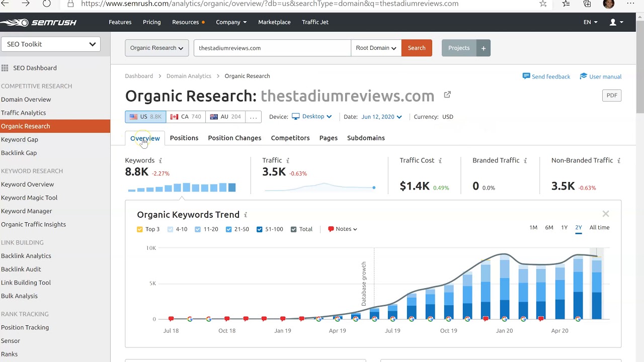The width and height of the screenshot is (644, 362).
Task: Open the EN language dropdown
Action: [x=591, y=22]
